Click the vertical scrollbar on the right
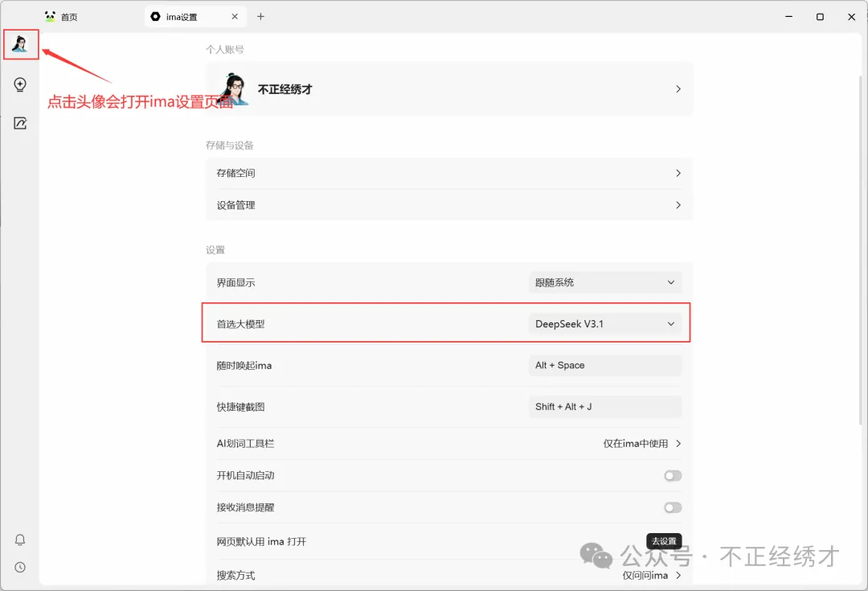The image size is (868, 591). tap(860, 249)
